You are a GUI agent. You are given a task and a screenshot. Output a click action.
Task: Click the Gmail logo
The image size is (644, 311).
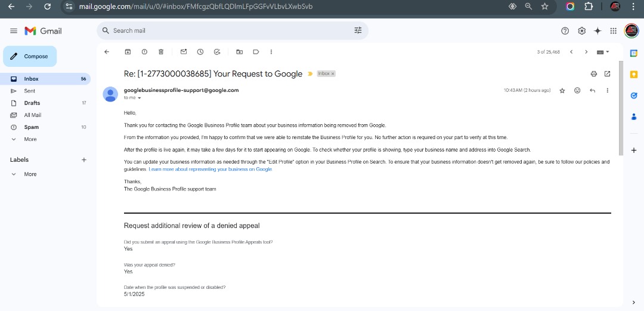43,31
